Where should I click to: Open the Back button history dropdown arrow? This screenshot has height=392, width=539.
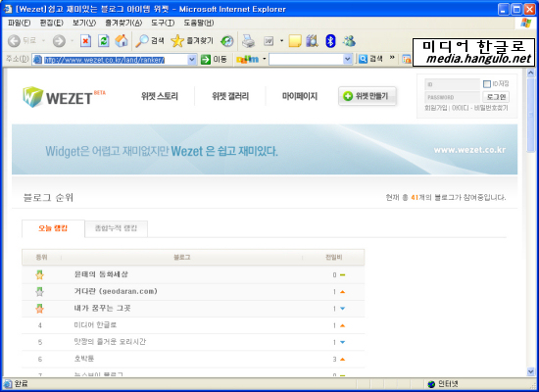click(43, 41)
